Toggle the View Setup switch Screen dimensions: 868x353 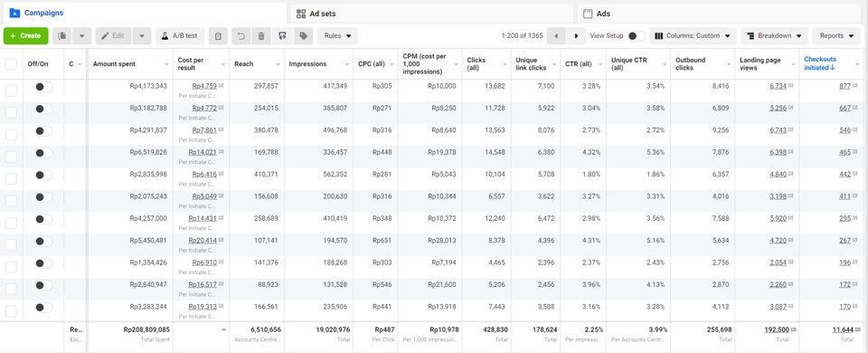[636, 36]
